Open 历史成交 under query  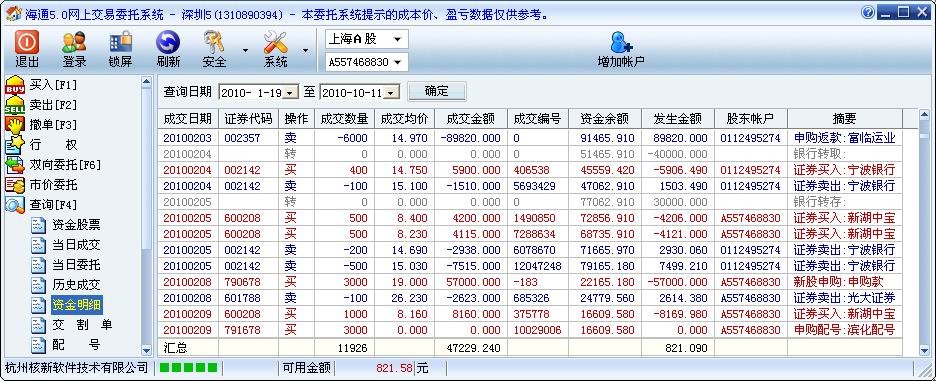[x=67, y=285]
